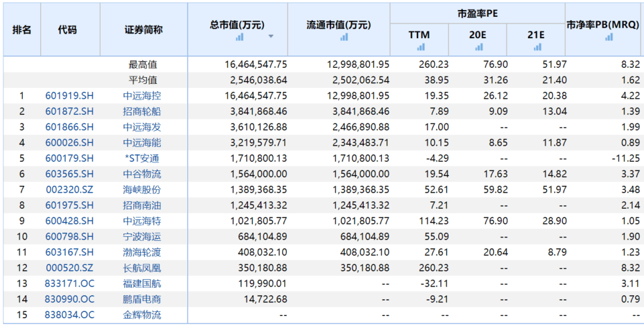Click PB value -11.25 for *ST安通
This screenshot has width=644, height=326.
625,158
